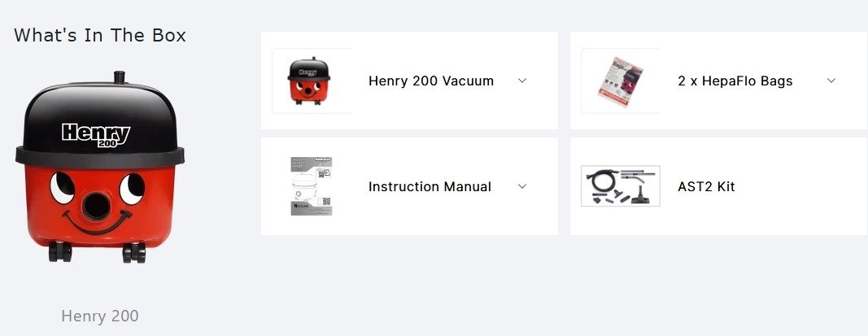Click the left castor wheel of large vacuum

click(x=59, y=252)
